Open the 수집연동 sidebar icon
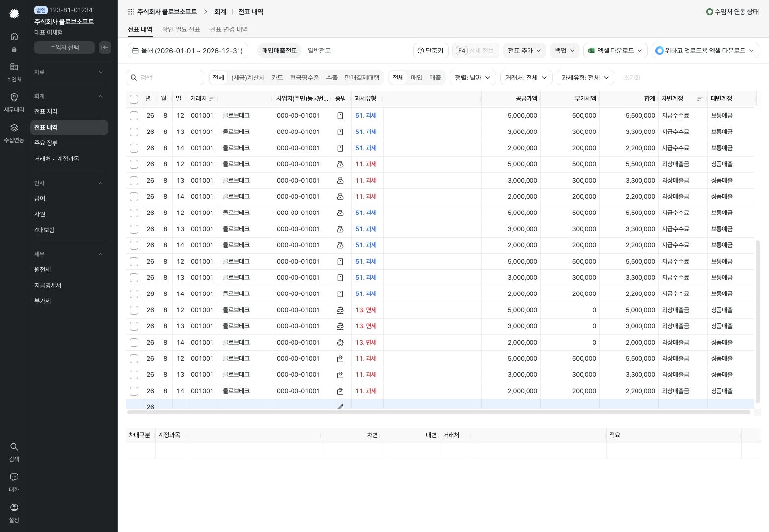The image size is (769, 532). tap(14, 133)
